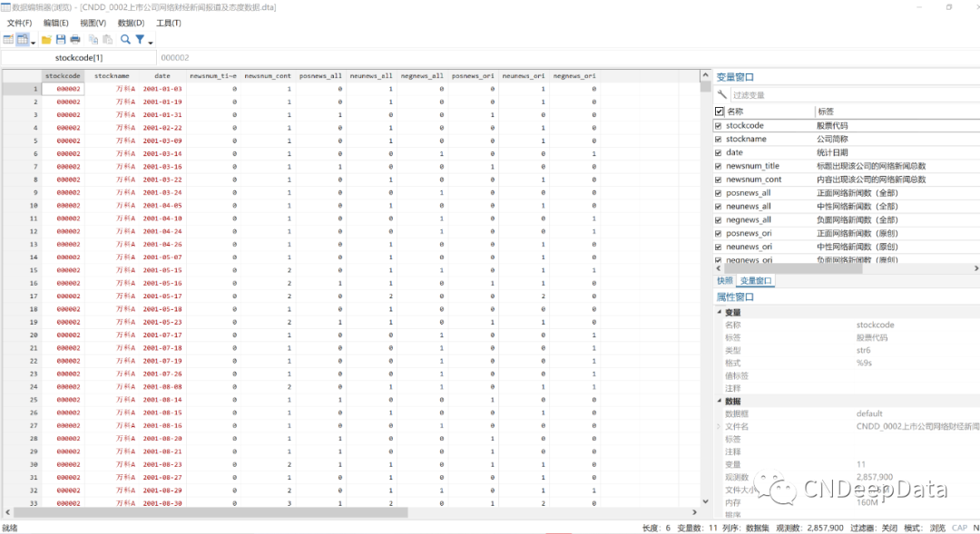The width and height of the screenshot is (980, 534).
Task: Click data grid horizontal scroll right arrow
Action: click(x=694, y=512)
